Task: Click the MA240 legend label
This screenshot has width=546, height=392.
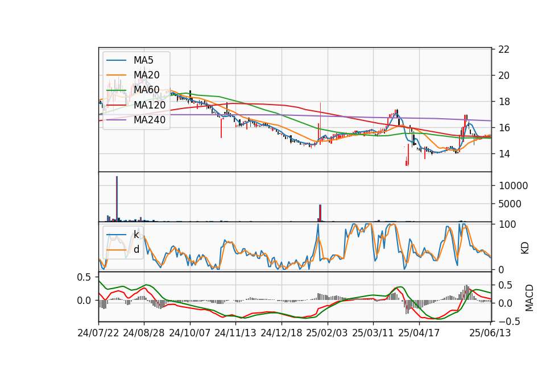Action: point(150,120)
